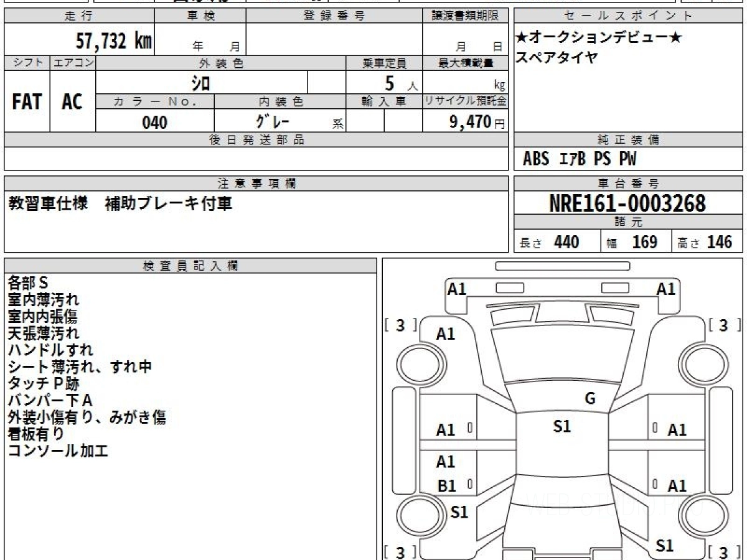The height and width of the screenshot is (560, 747).
Task: Select the color number 040
Action: tap(155, 122)
